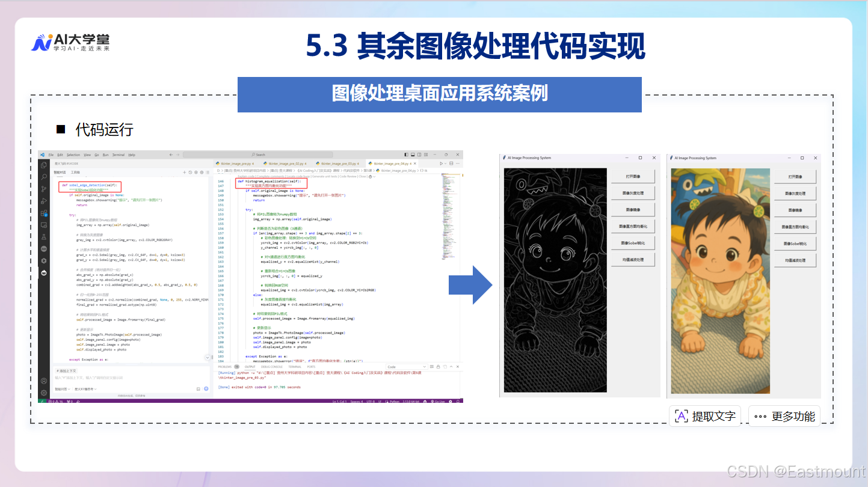Split the editor to the right
This screenshot has width=868, height=487.
pyautogui.click(x=451, y=164)
